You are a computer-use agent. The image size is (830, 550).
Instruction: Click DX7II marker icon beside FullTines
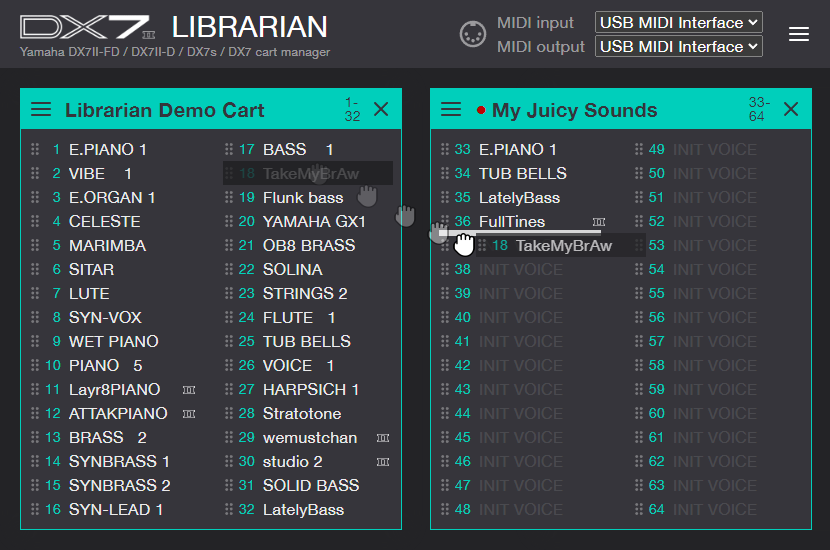click(599, 222)
